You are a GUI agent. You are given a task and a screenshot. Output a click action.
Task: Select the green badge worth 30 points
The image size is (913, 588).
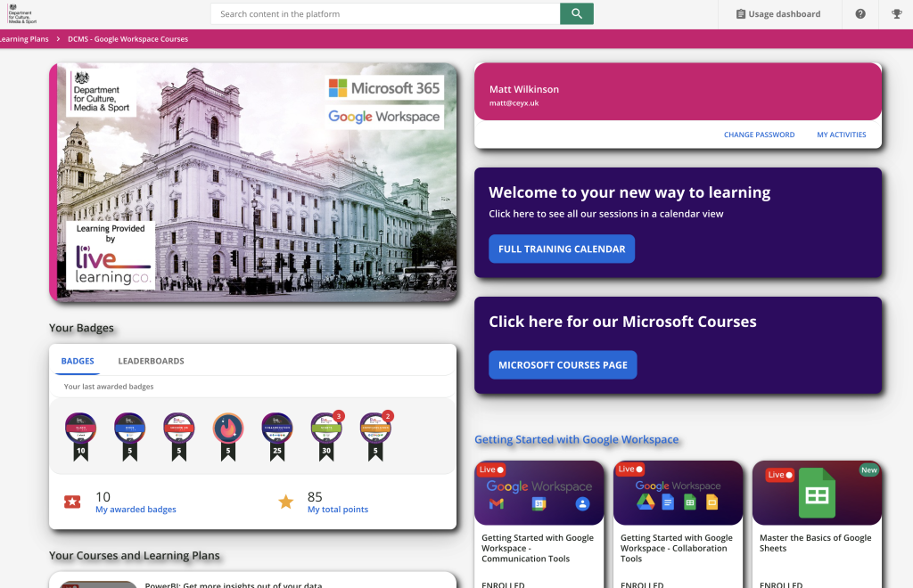tap(326, 429)
